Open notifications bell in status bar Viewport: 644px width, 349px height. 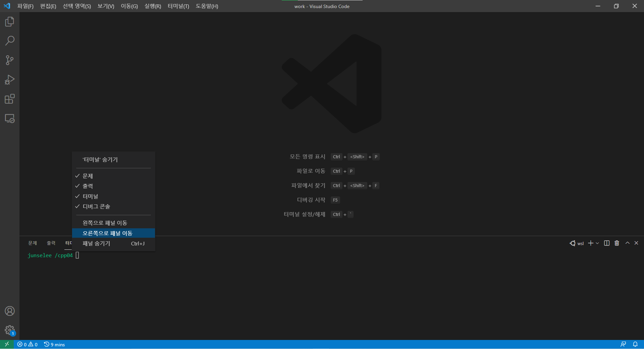click(x=635, y=344)
